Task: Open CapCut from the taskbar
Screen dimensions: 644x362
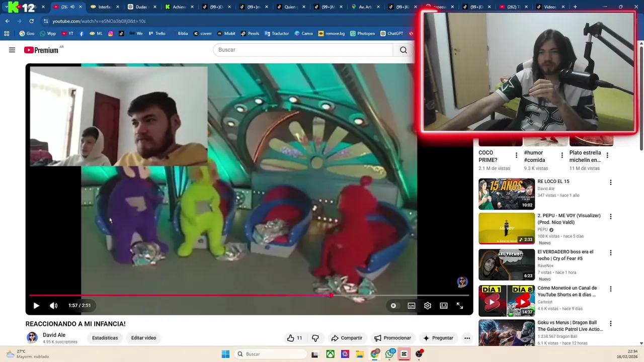Action: point(404,354)
